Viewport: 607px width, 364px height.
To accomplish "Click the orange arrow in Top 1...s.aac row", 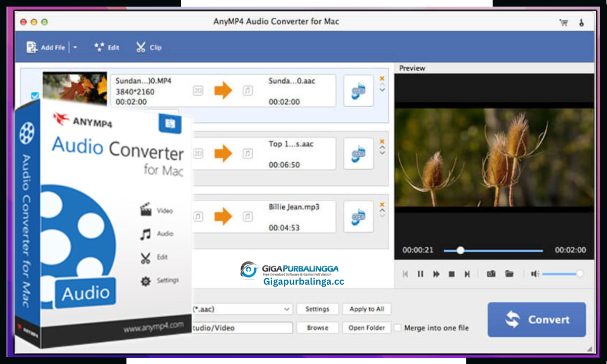I will (x=223, y=153).
